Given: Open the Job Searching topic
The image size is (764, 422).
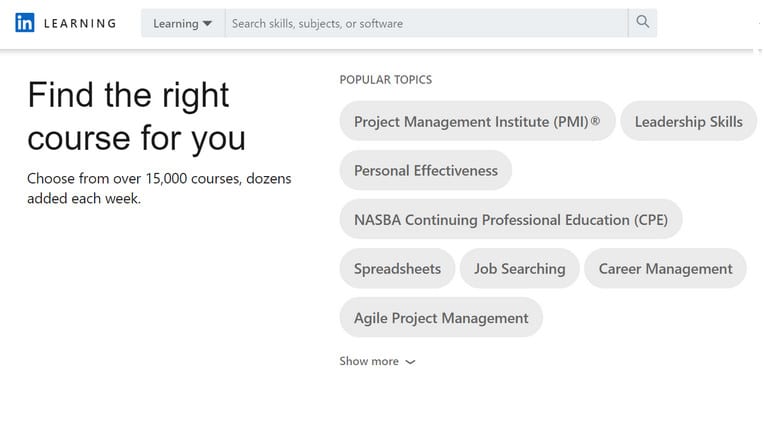Looking at the screenshot, I should pyautogui.click(x=519, y=269).
